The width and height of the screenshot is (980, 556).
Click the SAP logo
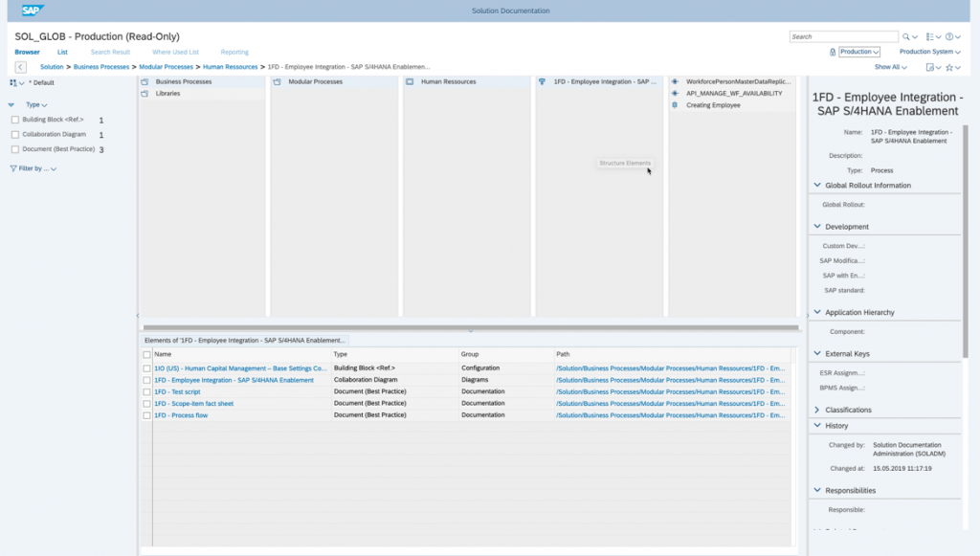tap(32, 10)
